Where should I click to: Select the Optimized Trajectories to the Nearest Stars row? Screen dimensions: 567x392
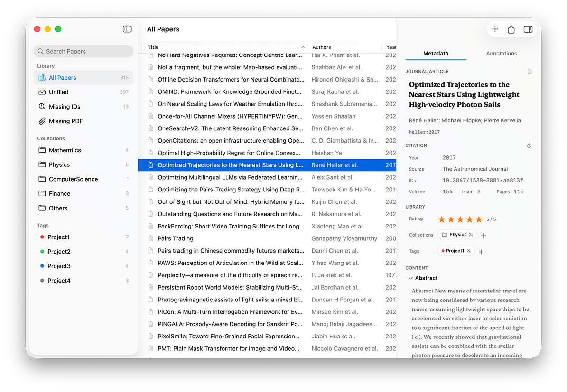click(x=267, y=165)
